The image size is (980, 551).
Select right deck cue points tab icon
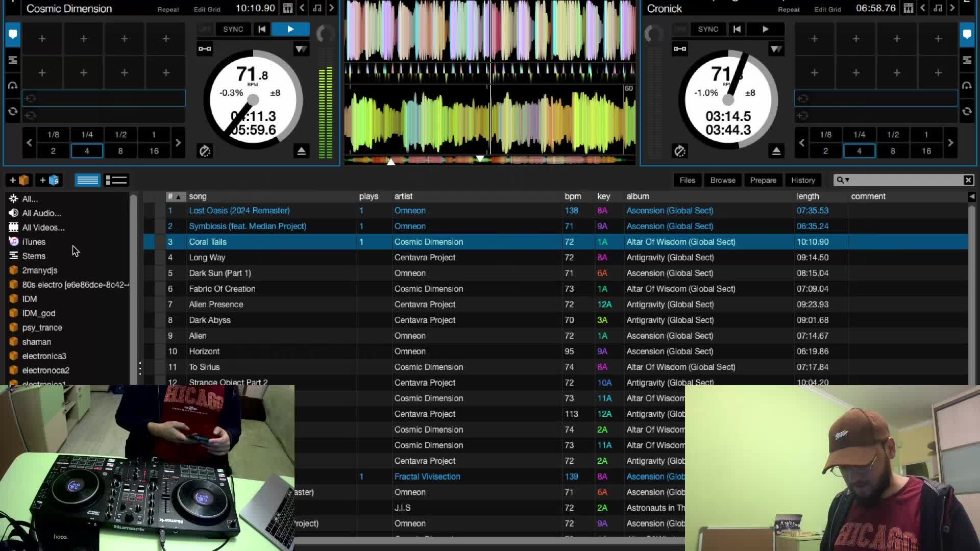[967, 34]
